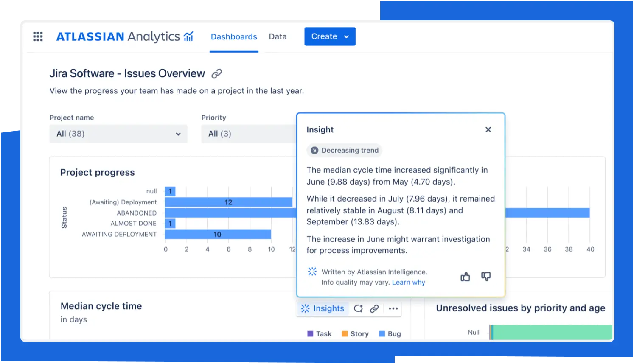Click the null status bar showing 1
The height and width of the screenshot is (364, 634).
[x=170, y=191]
